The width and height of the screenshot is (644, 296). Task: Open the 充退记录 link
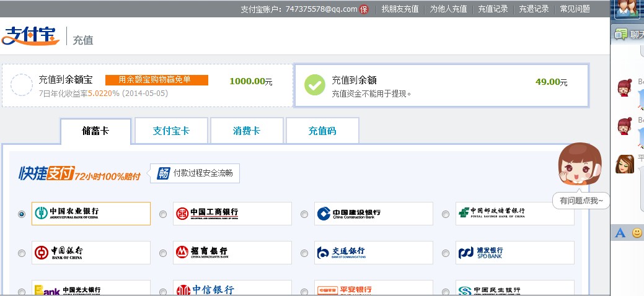click(x=534, y=9)
